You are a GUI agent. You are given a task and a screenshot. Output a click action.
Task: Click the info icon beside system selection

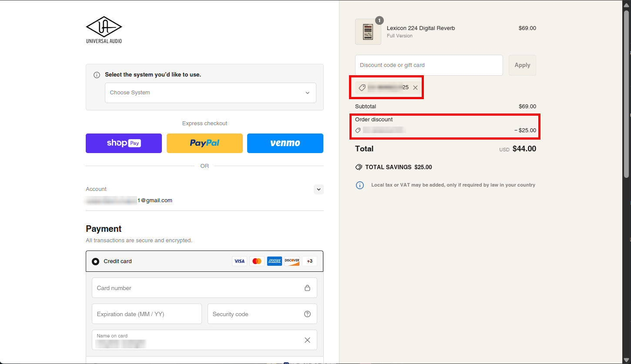pyautogui.click(x=97, y=75)
